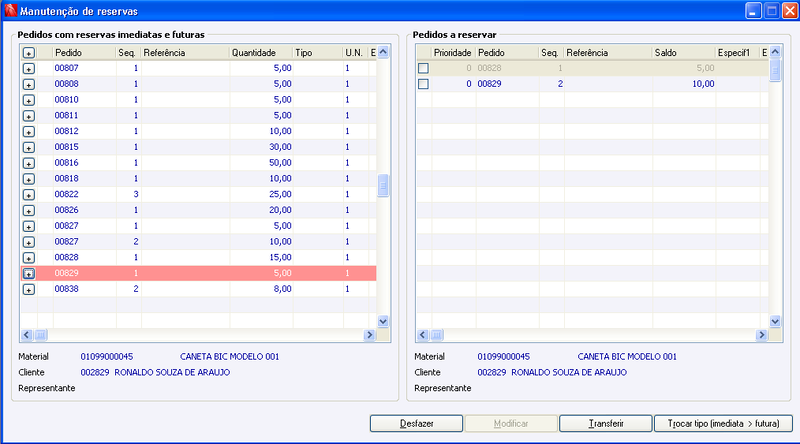Click left panel material code 01099000045
Viewport: 800px width, 444px height.
click(107, 357)
